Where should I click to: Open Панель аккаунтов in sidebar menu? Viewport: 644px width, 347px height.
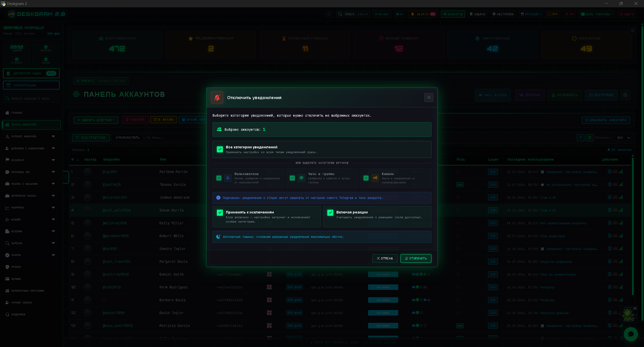pyautogui.click(x=31, y=125)
